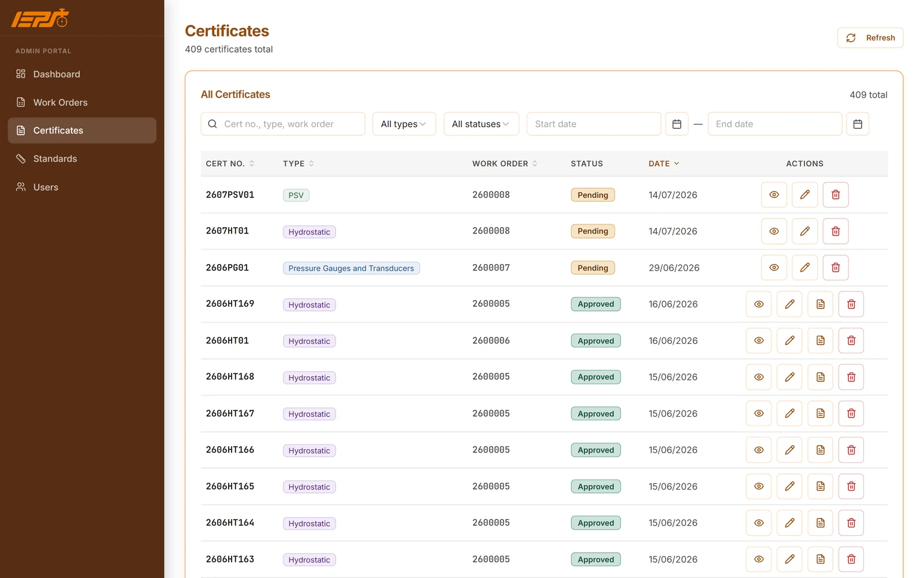
Task: Open Standards in sidebar
Action: pos(82,158)
